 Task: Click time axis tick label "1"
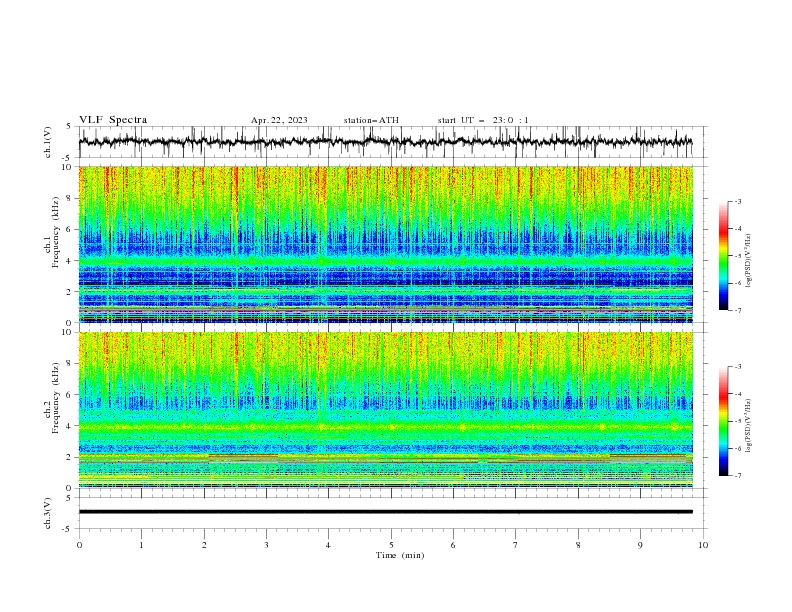141,545
